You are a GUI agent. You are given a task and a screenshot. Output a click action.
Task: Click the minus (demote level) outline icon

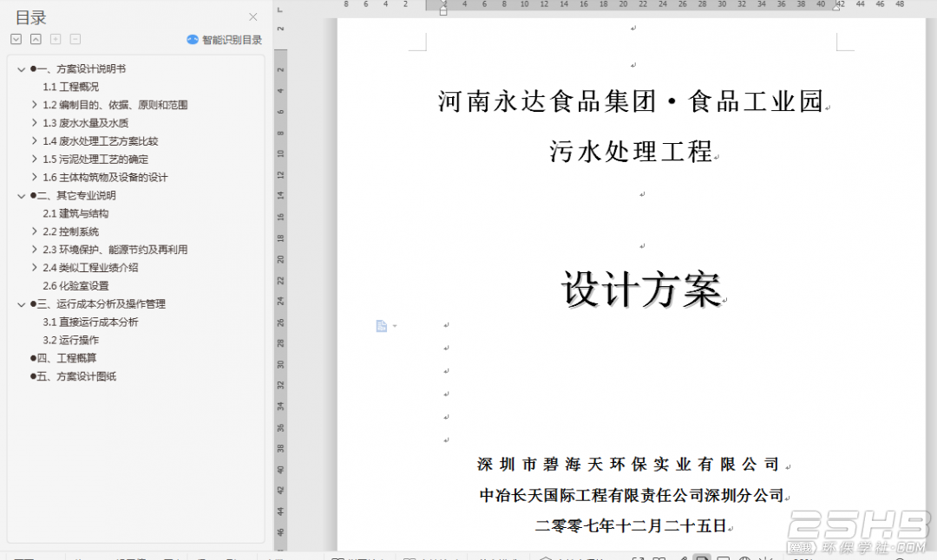75,39
